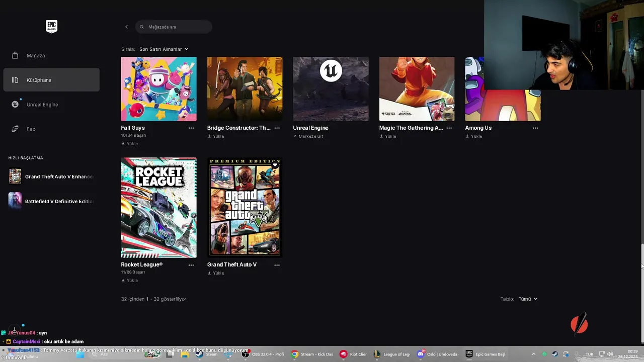Screen dimensions: 644x362
Task: Toggle the favorite heart on the GTA V cover
Action: 275,165
